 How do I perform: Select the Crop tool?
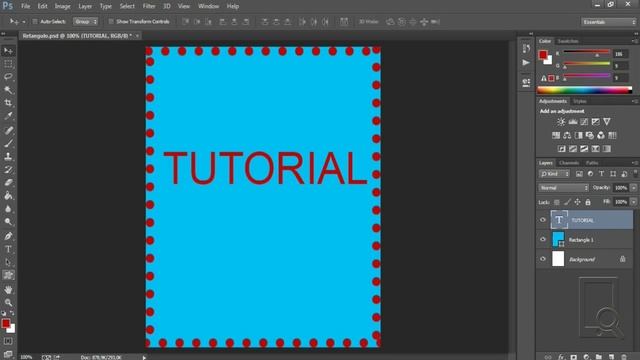(8, 103)
